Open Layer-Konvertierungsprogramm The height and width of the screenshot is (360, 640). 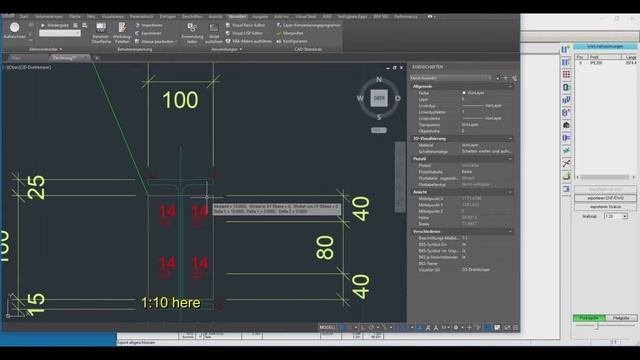pos(308,25)
